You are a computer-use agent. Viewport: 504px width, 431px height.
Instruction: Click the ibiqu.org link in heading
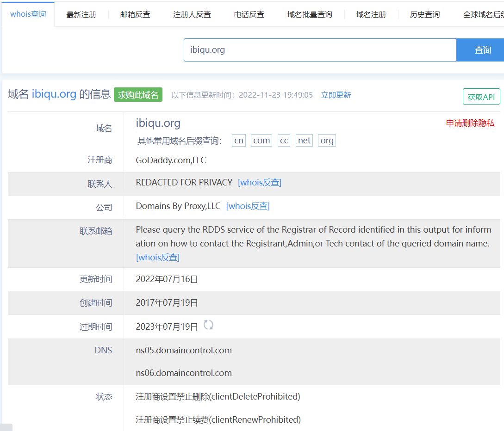point(54,94)
